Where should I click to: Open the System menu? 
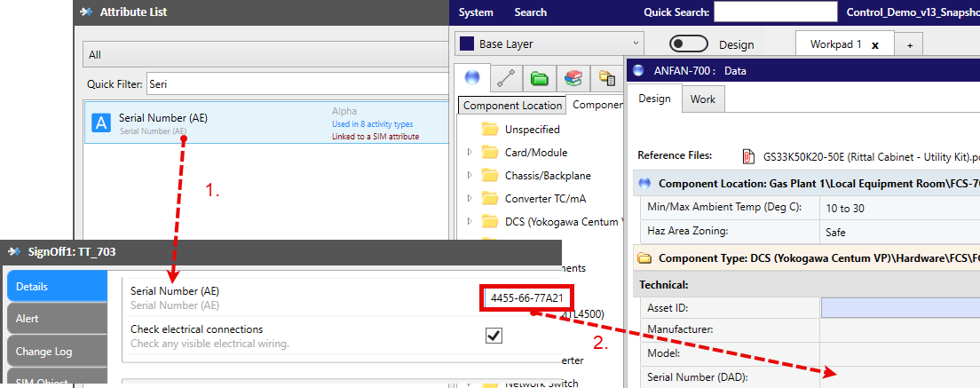[x=476, y=12]
